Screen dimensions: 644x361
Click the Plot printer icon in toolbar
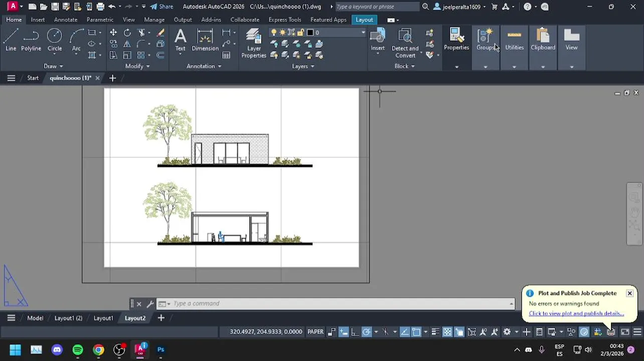pyautogui.click(x=100, y=7)
